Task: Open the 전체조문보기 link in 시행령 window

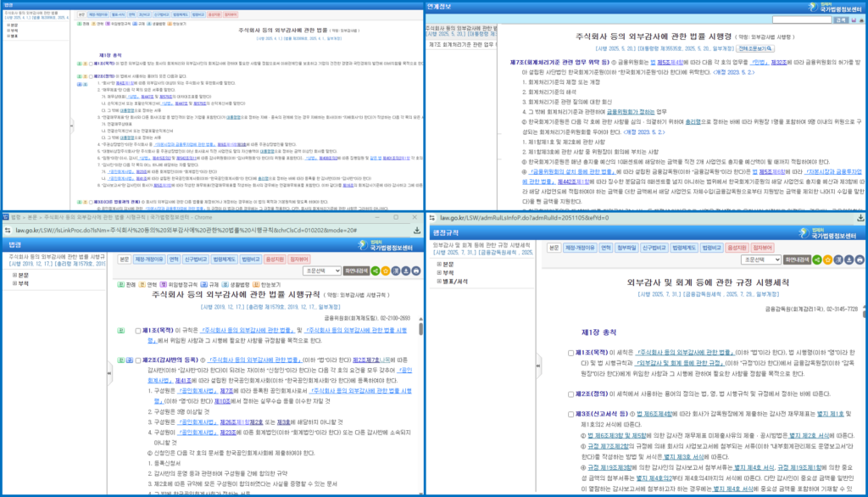Action: coord(755,48)
